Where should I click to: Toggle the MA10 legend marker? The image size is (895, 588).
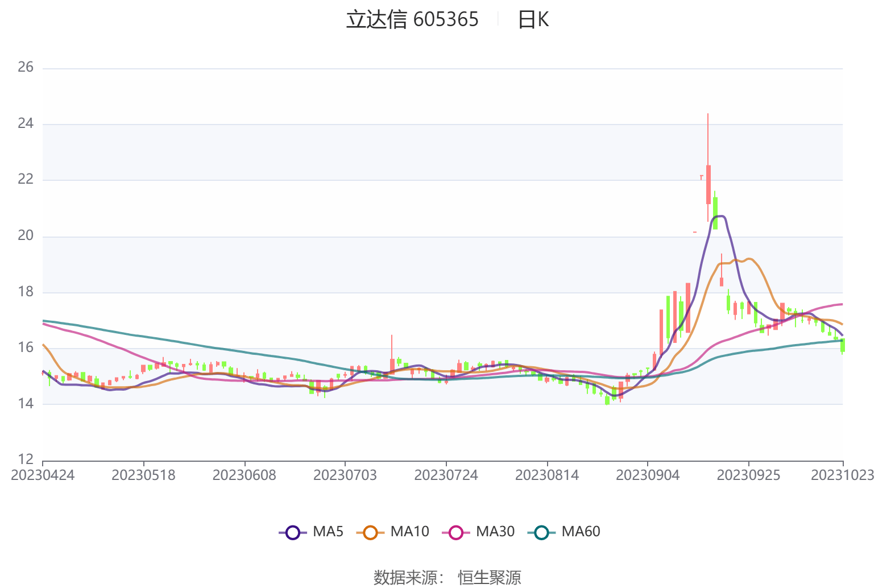[370, 533]
